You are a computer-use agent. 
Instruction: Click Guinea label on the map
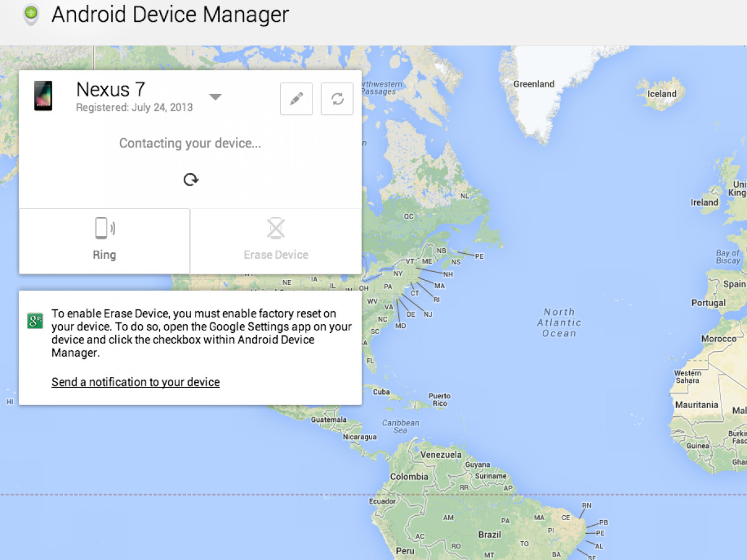pos(698,446)
